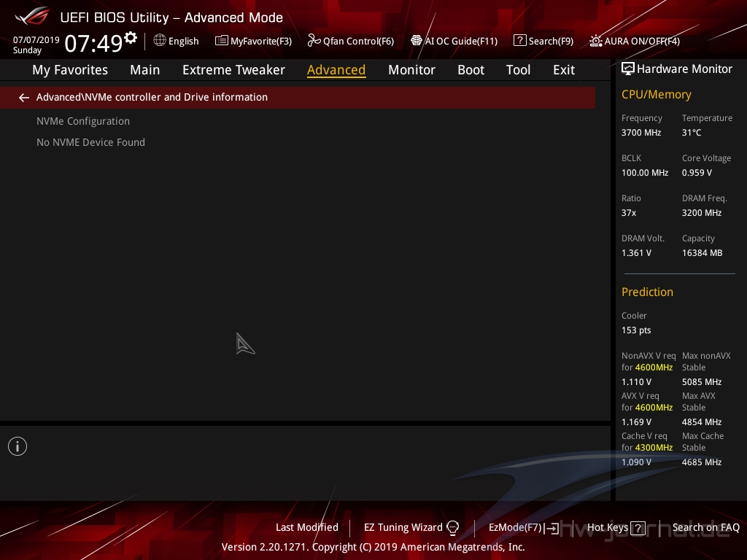Click the 31°C temperature value
The image size is (747, 560).
click(x=692, y=133)
